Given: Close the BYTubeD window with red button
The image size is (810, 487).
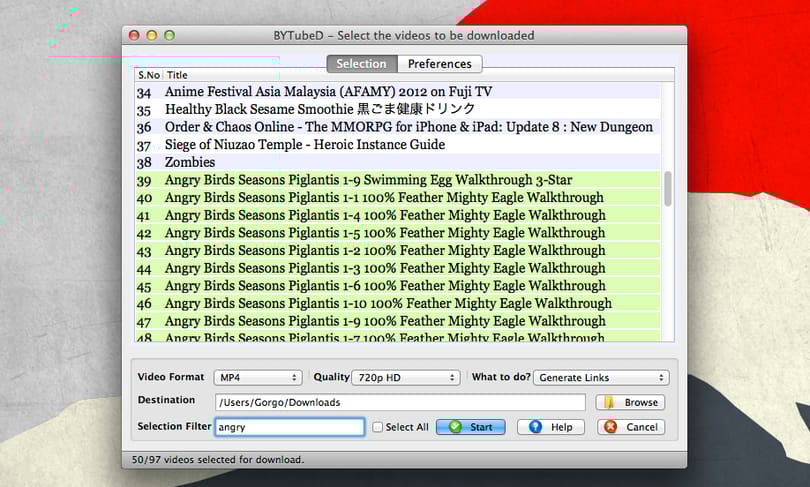Looking at the screenshot, I should 134,35.
